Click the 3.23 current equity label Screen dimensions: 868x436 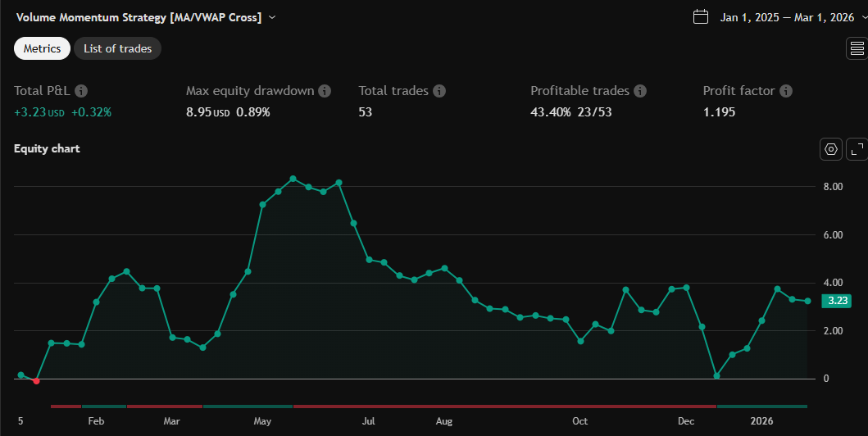[837, 301]
